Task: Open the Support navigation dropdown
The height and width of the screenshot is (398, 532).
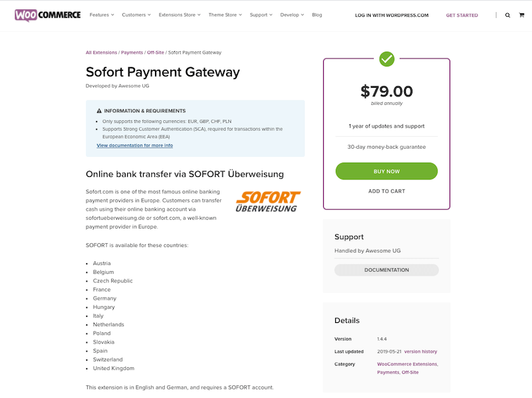Action: [x=261, y=15]
